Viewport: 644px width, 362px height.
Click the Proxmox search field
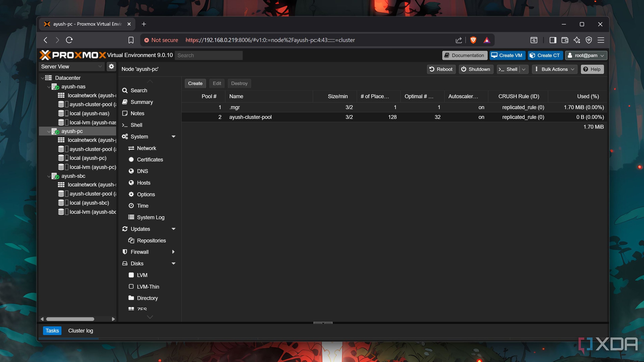point(208,55)
